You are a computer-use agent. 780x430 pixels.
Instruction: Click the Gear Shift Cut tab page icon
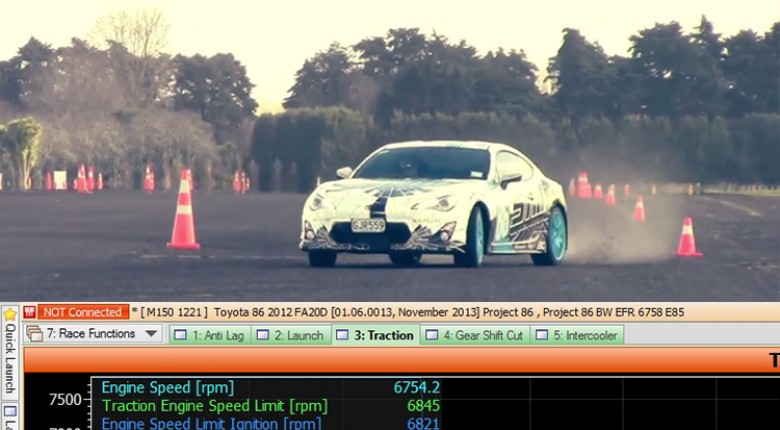[431, 335]
